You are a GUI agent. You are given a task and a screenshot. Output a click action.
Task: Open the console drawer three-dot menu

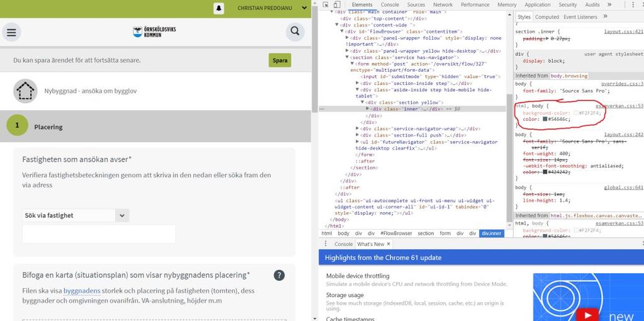click(326, 244)
